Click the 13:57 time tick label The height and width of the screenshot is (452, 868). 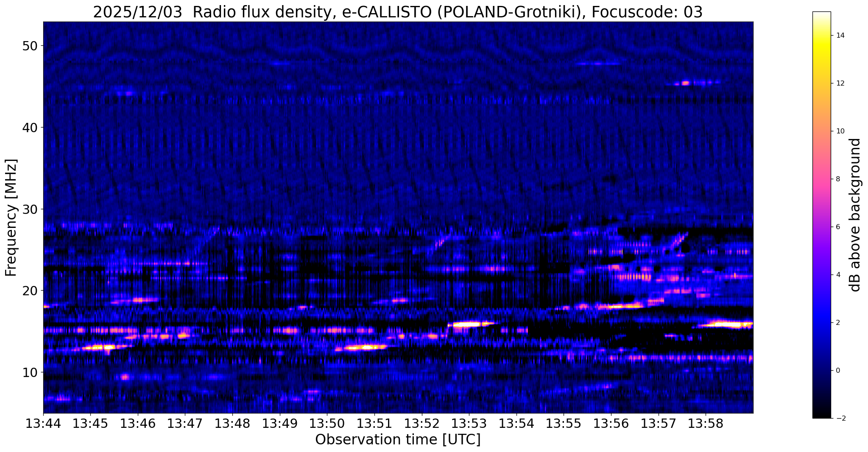(x=659, y=424)
